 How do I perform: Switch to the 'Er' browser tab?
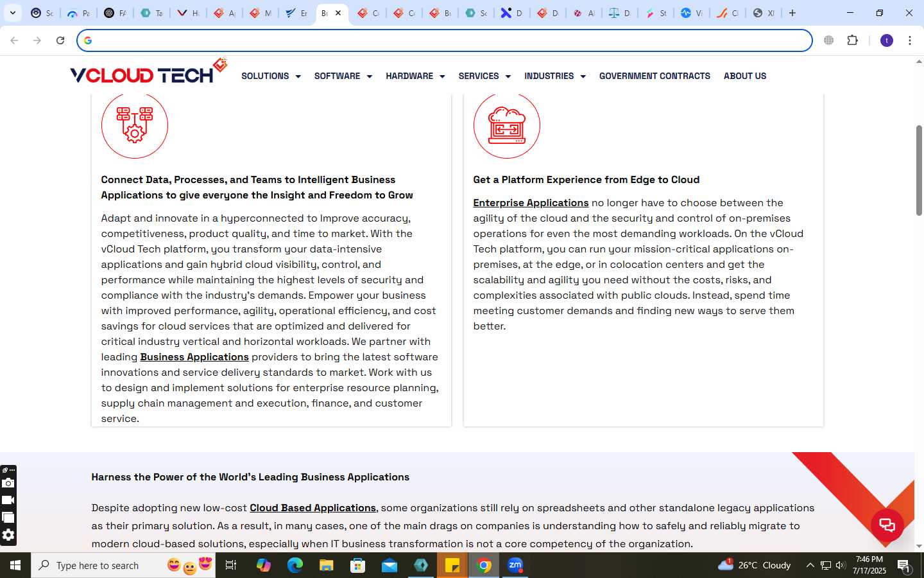[296, 13]
